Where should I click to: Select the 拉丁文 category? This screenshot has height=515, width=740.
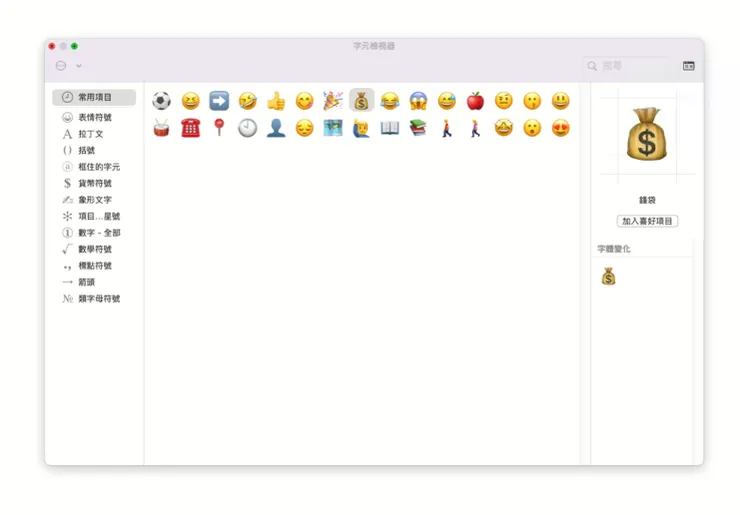[x=94, y=134]
